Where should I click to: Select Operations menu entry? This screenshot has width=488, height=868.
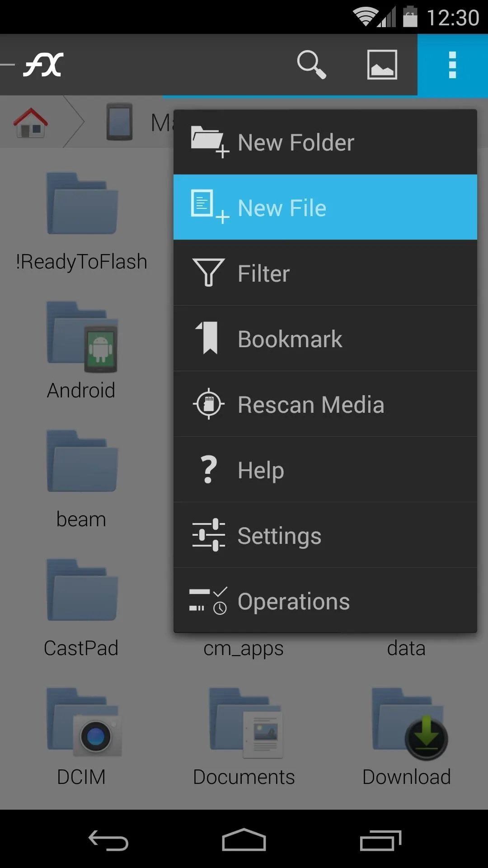tap(325, 601)
